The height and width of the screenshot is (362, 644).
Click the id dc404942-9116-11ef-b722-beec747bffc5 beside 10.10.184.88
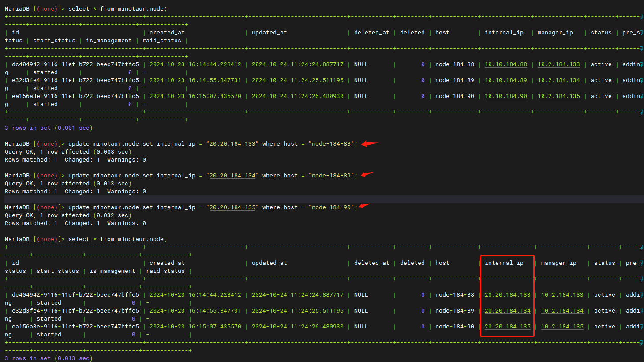[x=75, y=64]
